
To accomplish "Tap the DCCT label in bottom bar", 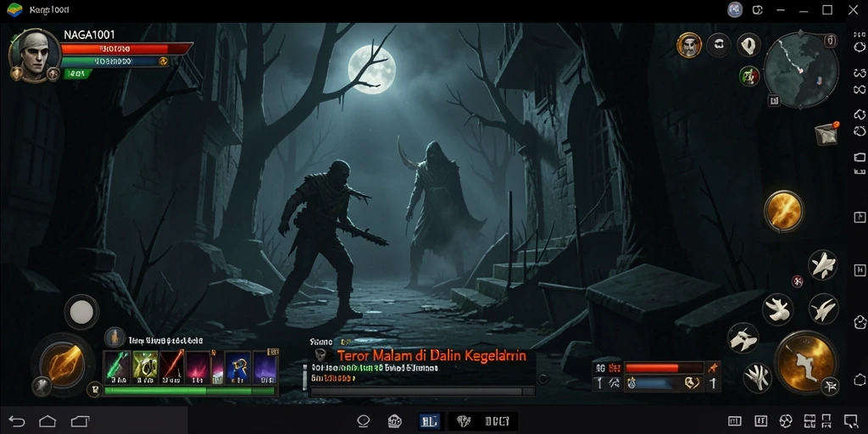I will tap(497, 422).
